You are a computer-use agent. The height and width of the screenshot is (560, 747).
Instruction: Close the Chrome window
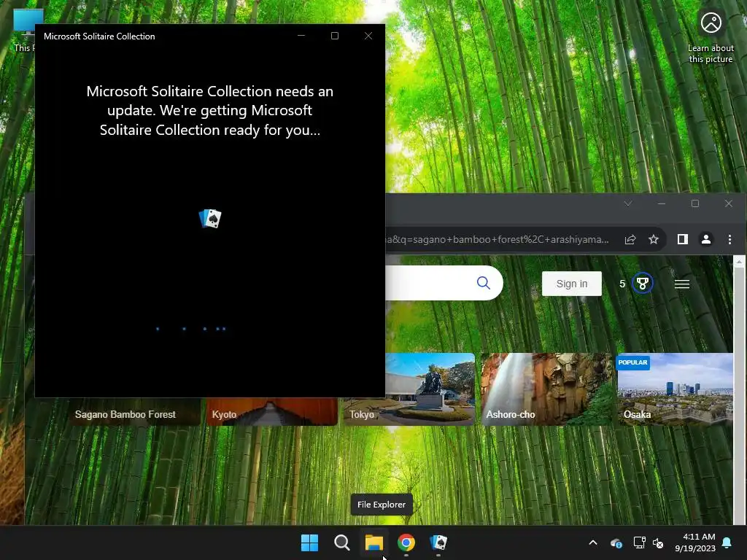(x=729, y=204)
